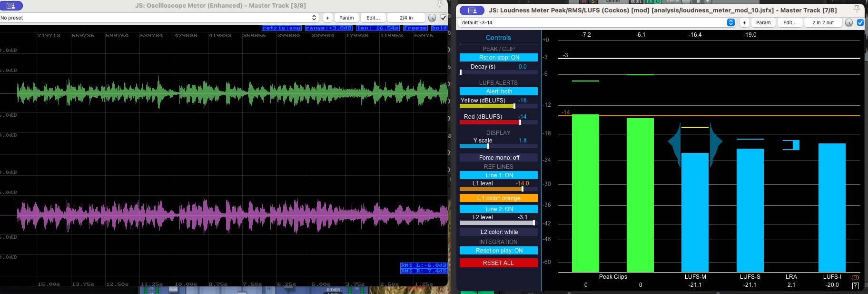Toggle Alert: both setting

499,91
